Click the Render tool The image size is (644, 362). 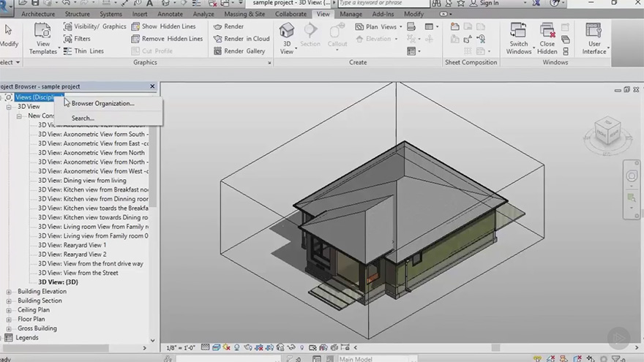[229, 26]
